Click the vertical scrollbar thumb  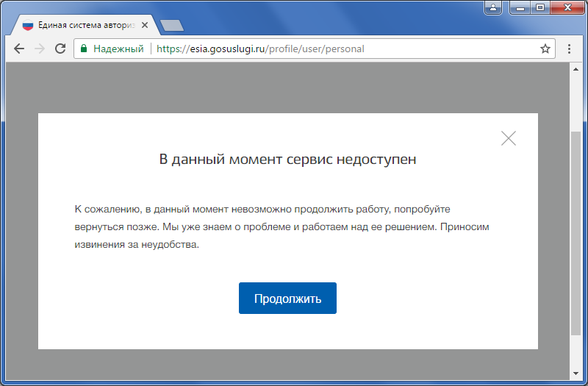pos(576,232)
